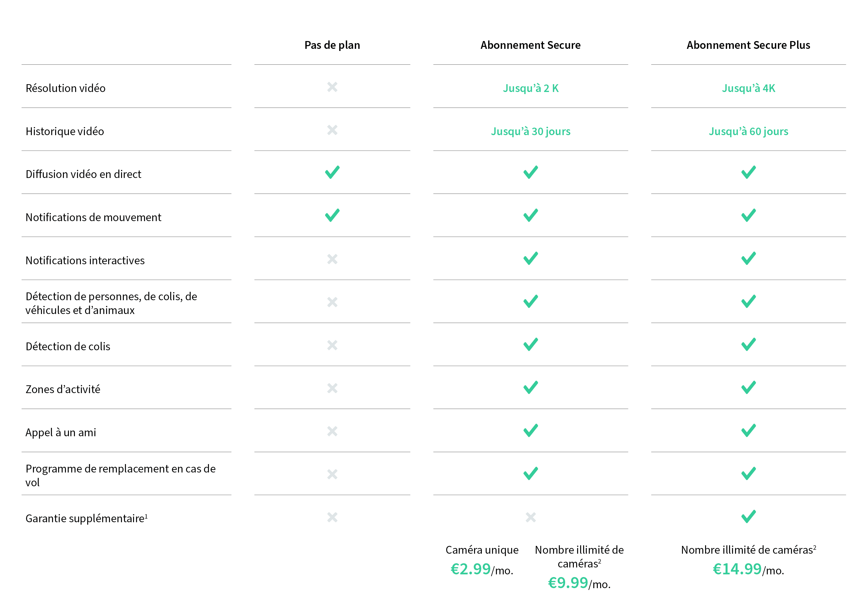Click the Pas de plan Diffusion vidéo checkmark

(x=332, y=173)
